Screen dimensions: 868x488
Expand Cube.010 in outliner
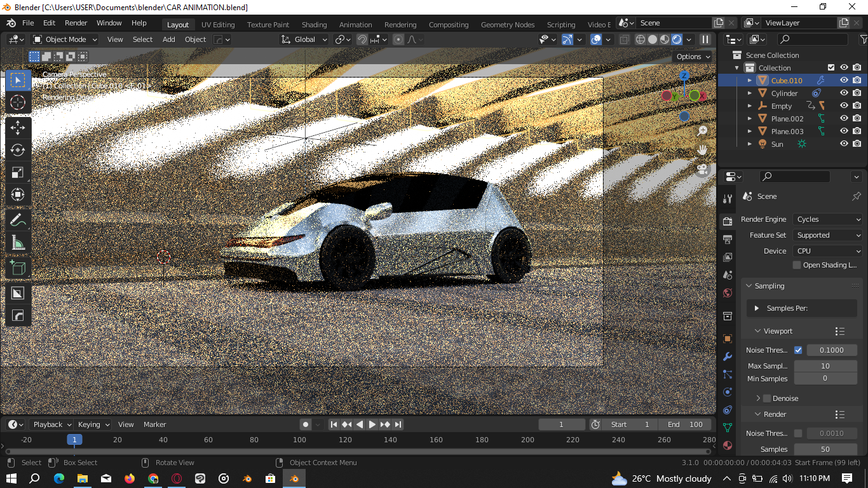[749, 81]
